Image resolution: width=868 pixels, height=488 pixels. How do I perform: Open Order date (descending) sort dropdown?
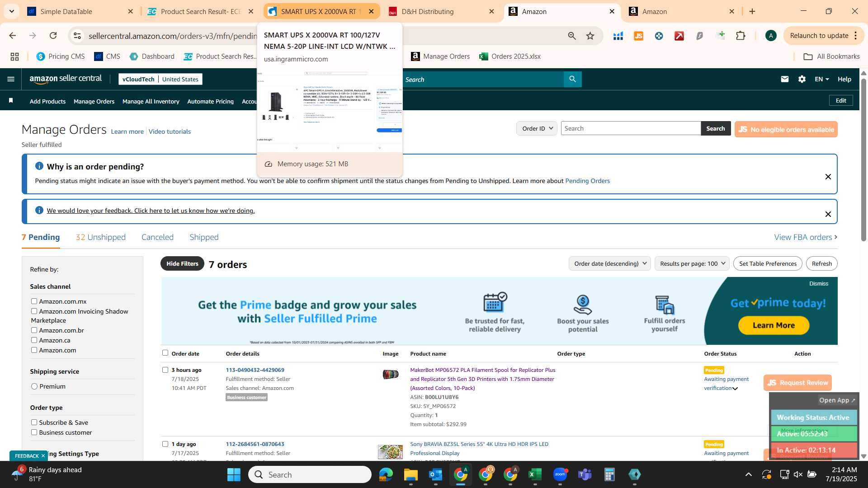coord(610,263)
